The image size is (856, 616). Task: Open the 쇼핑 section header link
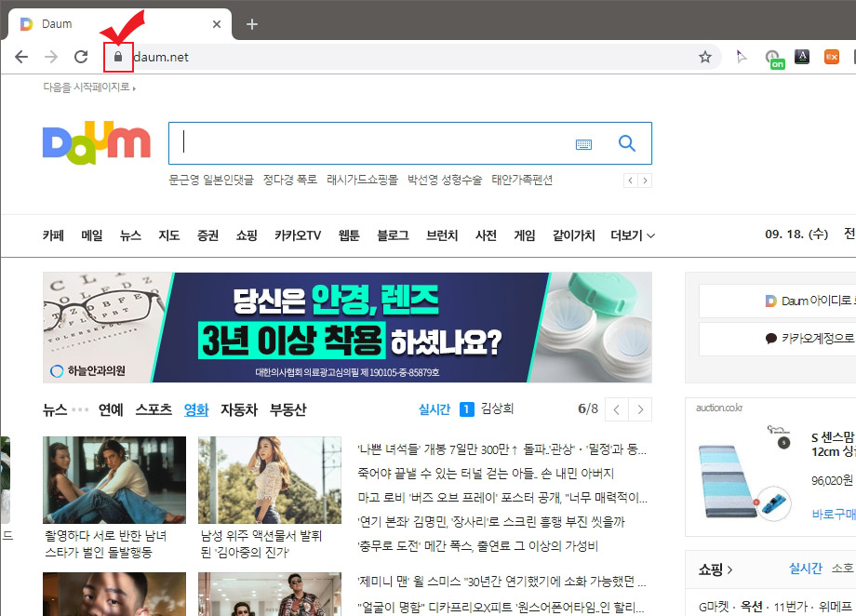(716, 569)
